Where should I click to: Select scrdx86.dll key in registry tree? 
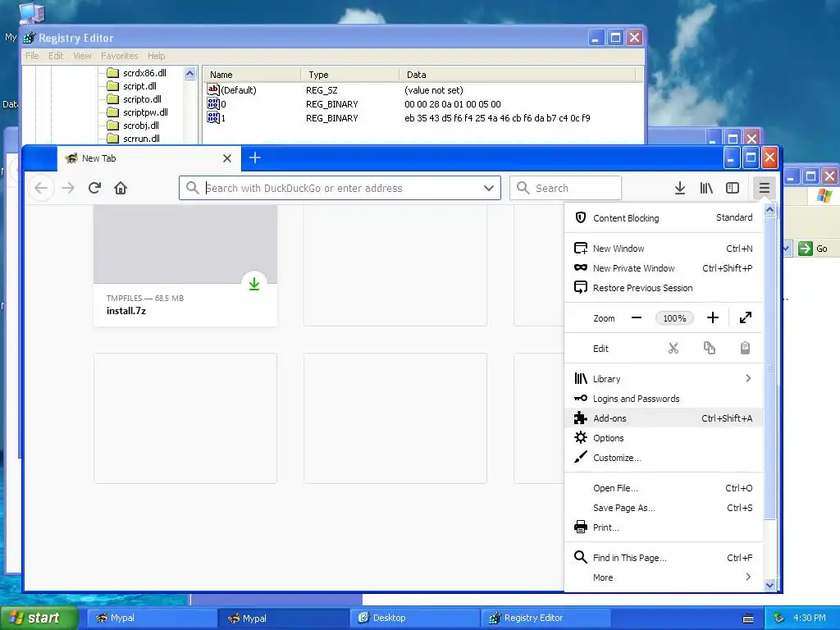point(144,73)
